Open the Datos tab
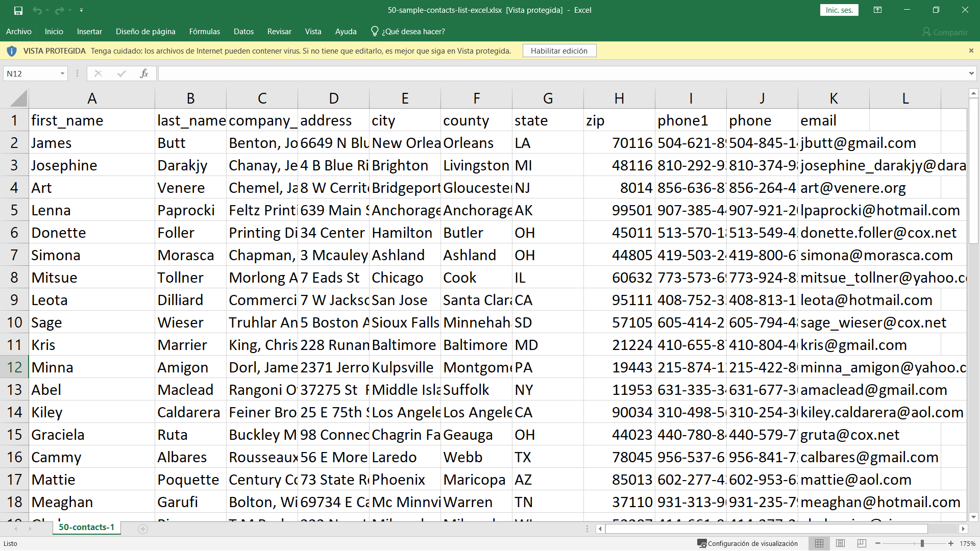The height and width of the screenshot is (551, 980). tap(243, 32)
